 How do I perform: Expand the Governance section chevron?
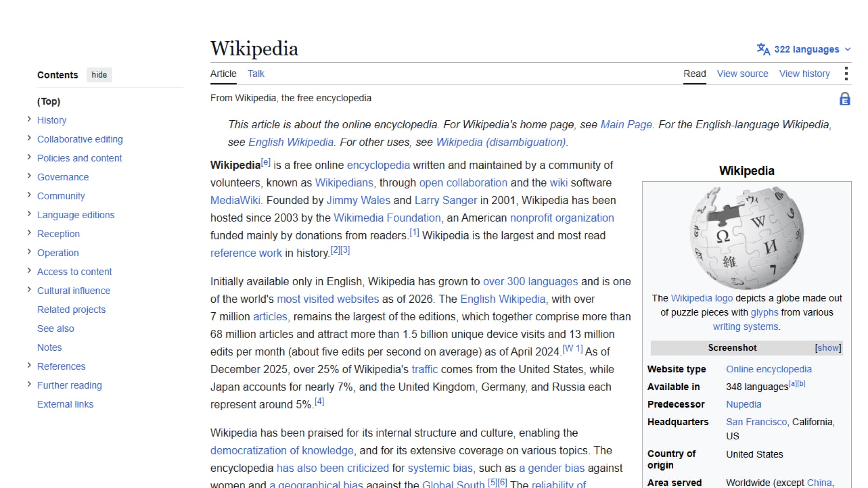pyautogui.click(x=29, y=176)
